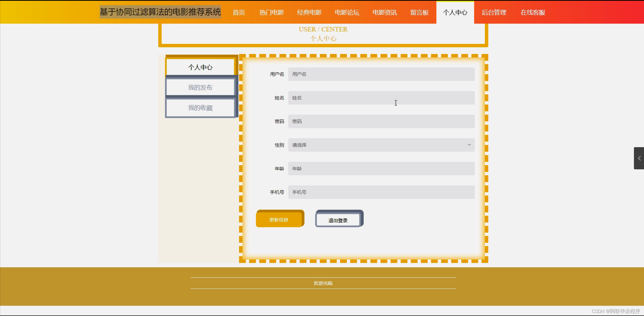Screen dimensions: 644x316
Task: Visit the 电影论坛 forum
Action: (x=347, y=12)
